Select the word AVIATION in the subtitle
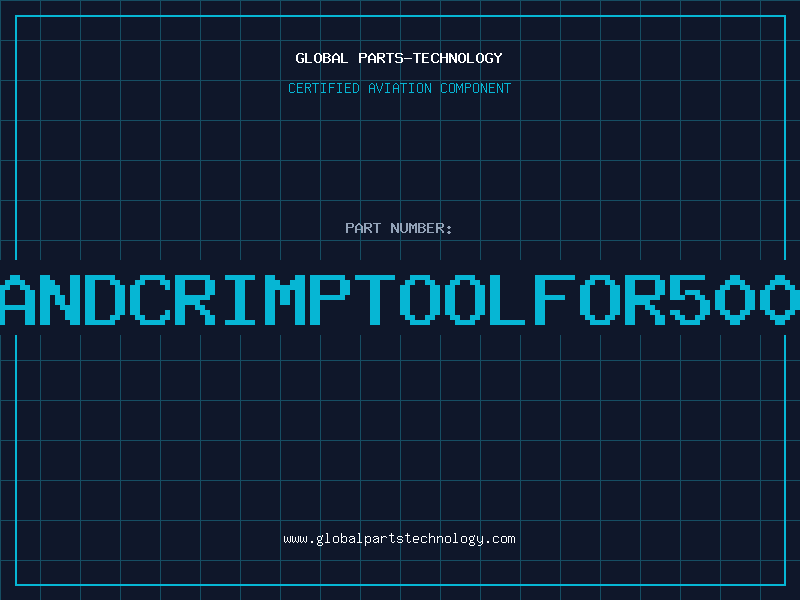The width and height of the screenshot is (800, 600). pos(402,88)
